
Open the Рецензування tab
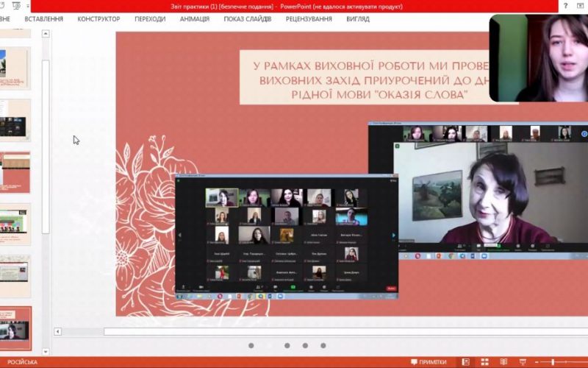point(309,19)
